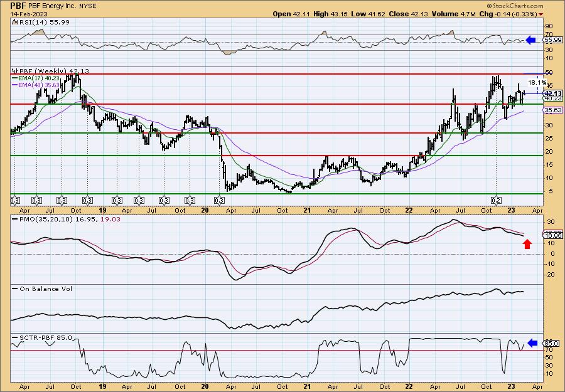
Task: Click the 42.13 current price tag
Action: point(553,93)
